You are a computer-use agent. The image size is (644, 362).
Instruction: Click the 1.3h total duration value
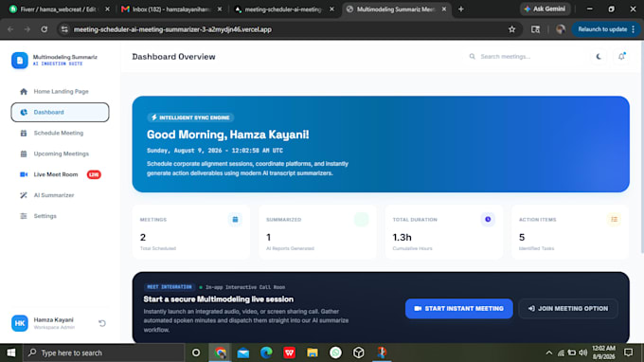tap(402, 238)
